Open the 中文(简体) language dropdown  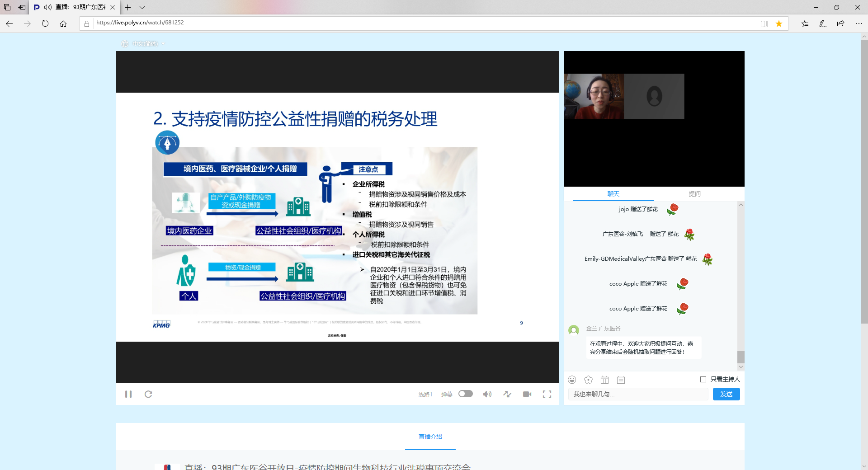click(146, 44)
